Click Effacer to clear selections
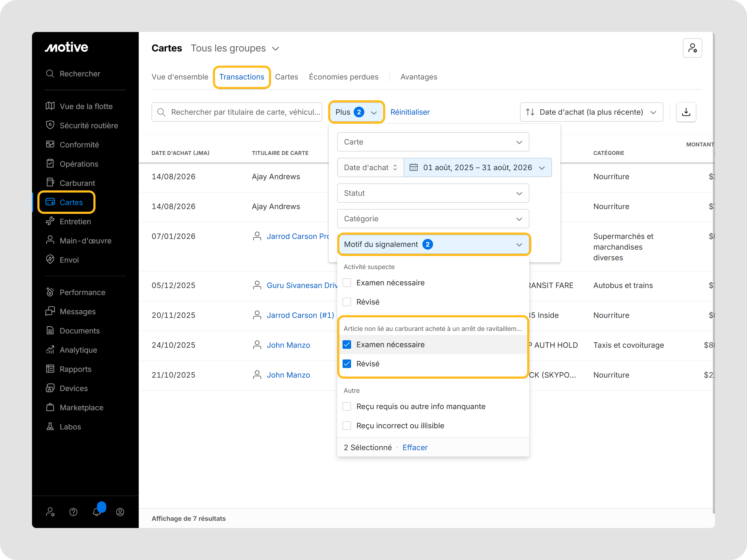747x560 pixels. pos(415,447)
